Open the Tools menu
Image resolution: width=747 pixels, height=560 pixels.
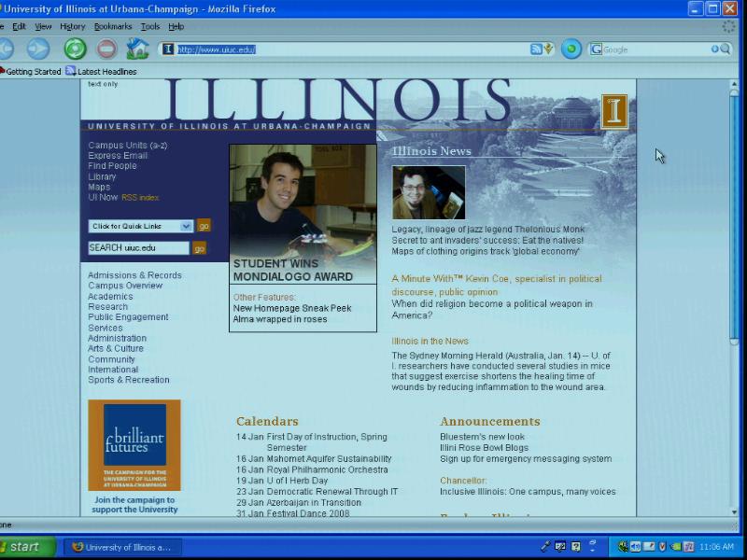(x=150, y=27)
